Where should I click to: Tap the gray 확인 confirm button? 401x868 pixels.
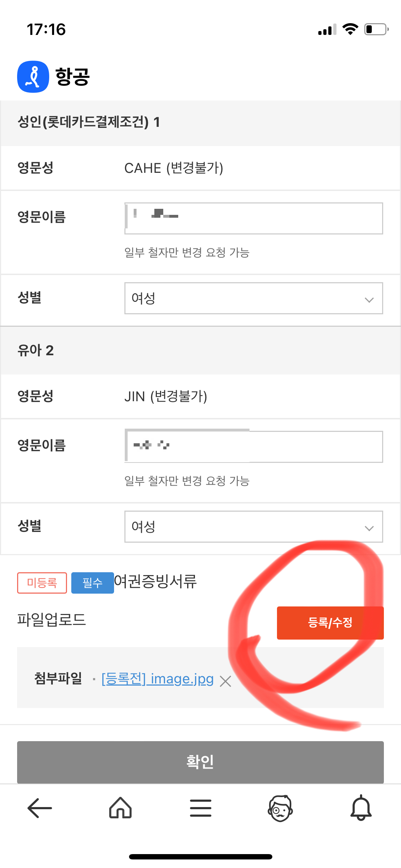coord(200,762)
